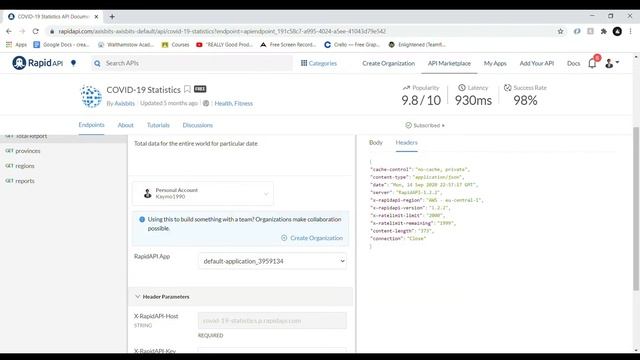Click the location pin icon beside RapidAPI logo
The height and width of the screenshot is (360, 640).
[73, 63]
